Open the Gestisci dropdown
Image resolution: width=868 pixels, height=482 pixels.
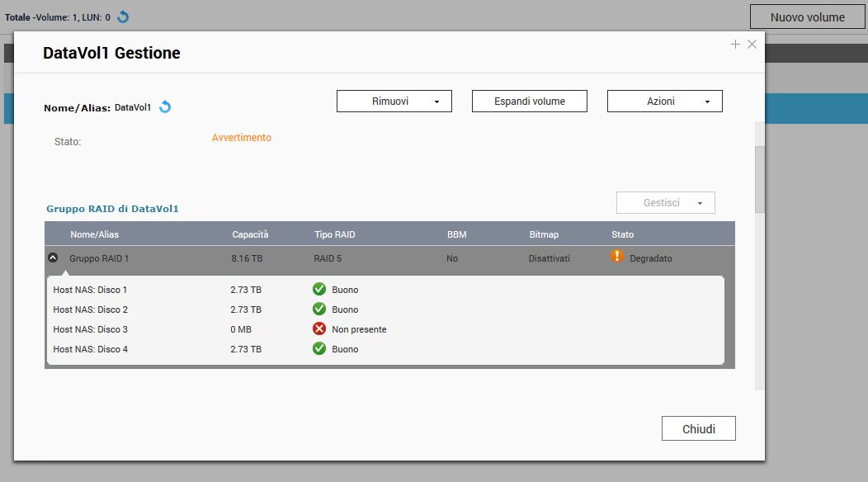(665, 202)
